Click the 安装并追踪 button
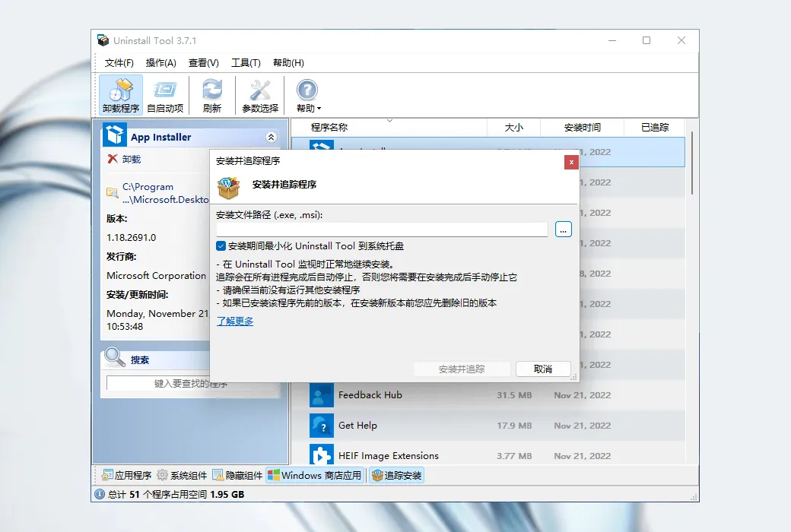 462,369
